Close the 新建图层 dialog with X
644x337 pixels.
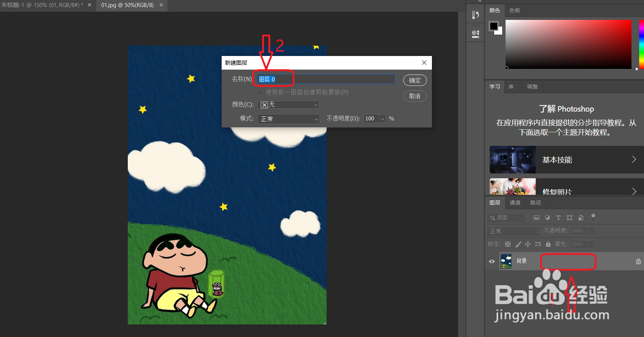point(424,63)
